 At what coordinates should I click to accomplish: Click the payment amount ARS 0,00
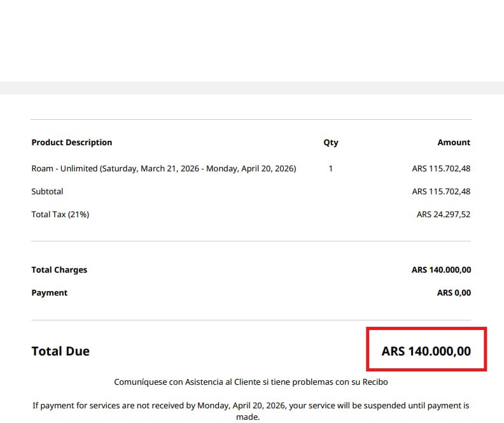(x=454, y=293)
